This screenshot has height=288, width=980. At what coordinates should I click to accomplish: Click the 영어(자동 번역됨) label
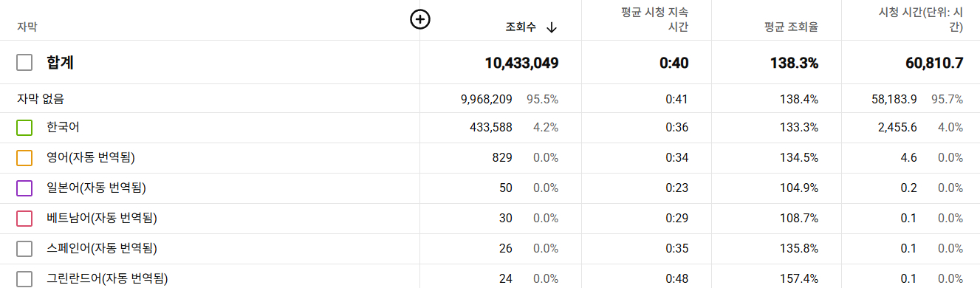[90, 158]
